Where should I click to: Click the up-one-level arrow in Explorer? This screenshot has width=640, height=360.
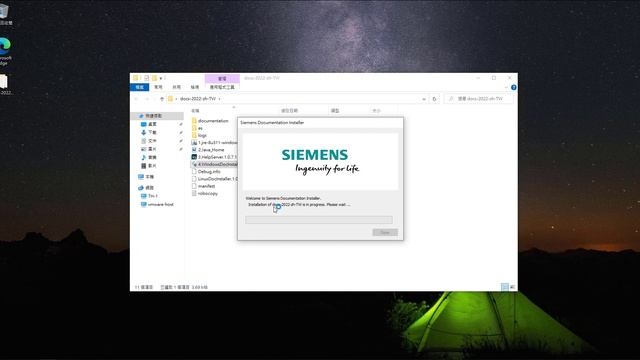(162, 99)
